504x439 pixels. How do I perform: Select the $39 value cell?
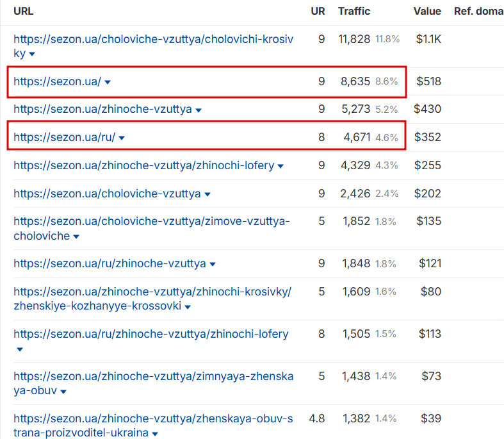coord(431,418)
